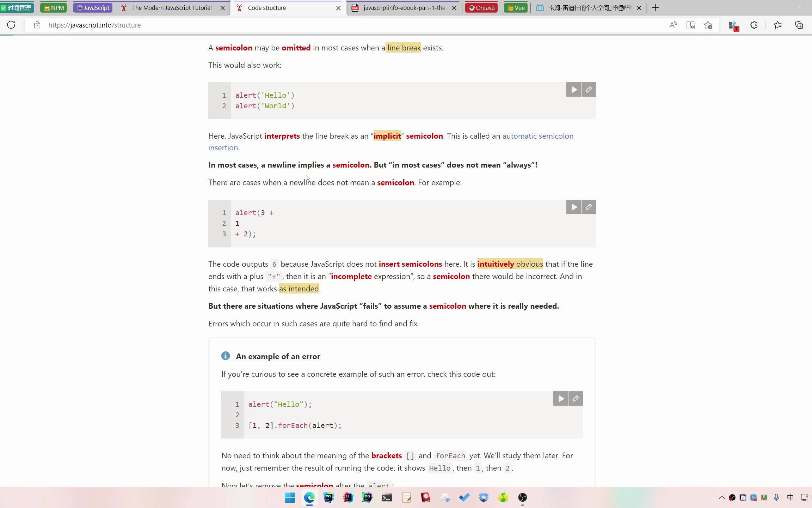This screenshot has width=812, height=508.
Task: Open the automatic semicolon insertion link
Action: pos(537,136)
